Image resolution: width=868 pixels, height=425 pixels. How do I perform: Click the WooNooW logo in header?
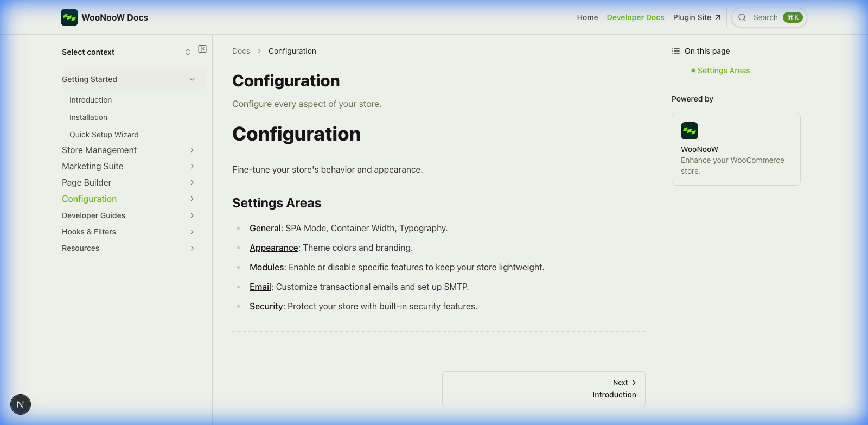point(69,17)
